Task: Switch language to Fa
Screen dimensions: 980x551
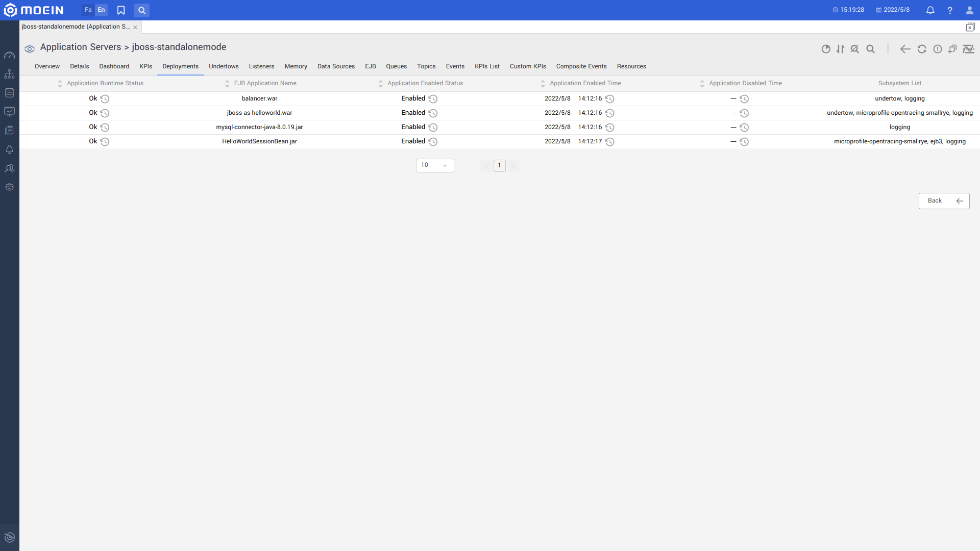Action: tap(88, 10)
